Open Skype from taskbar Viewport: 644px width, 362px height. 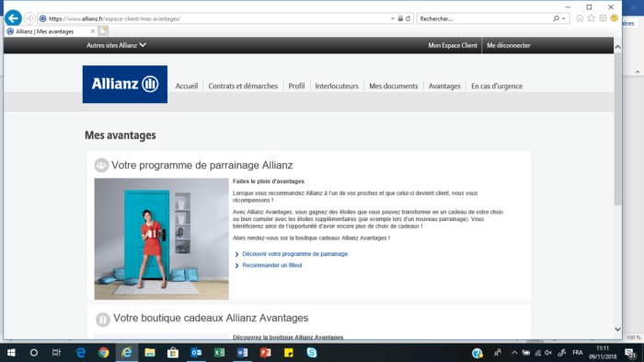tap(311, 353)
